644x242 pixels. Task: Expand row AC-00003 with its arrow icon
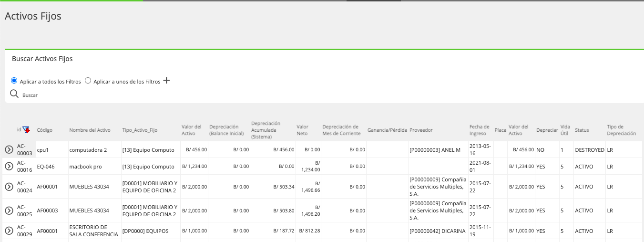9,149
